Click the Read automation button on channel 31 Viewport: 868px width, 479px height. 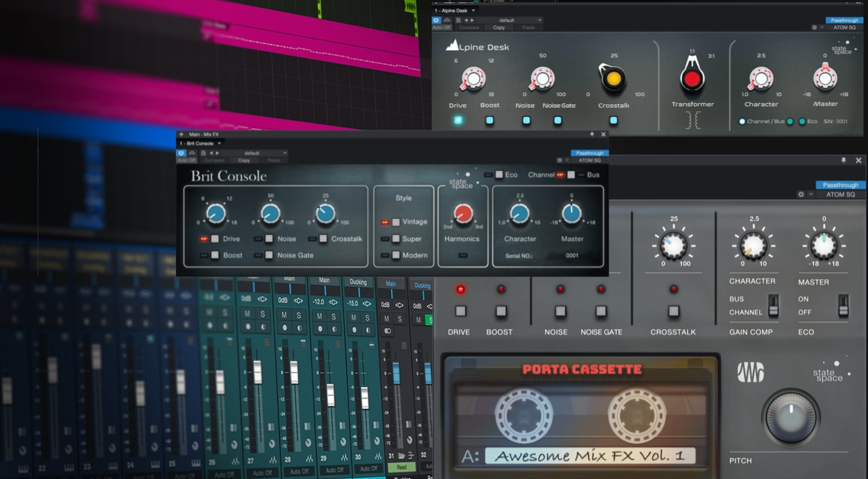pos(402,468)
